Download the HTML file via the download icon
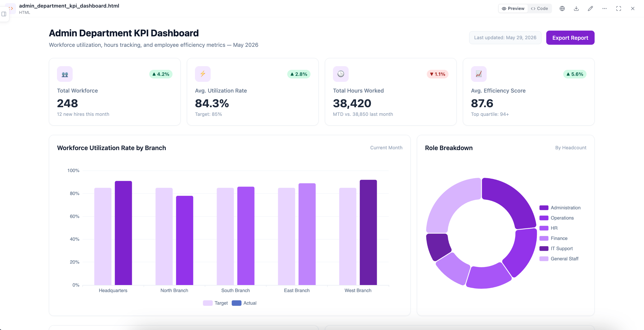This screenshot has width=644, height=330. [x=576, y=8]
